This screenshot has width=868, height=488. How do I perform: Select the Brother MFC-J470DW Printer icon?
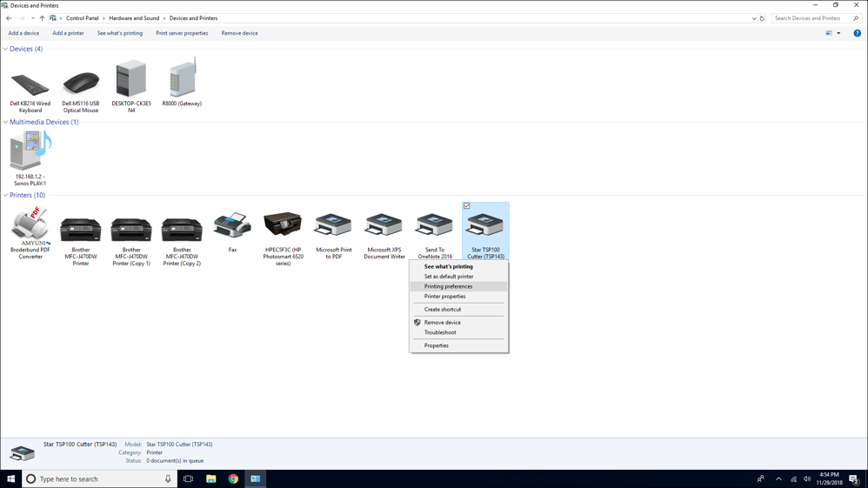click(x=81, y=230)
